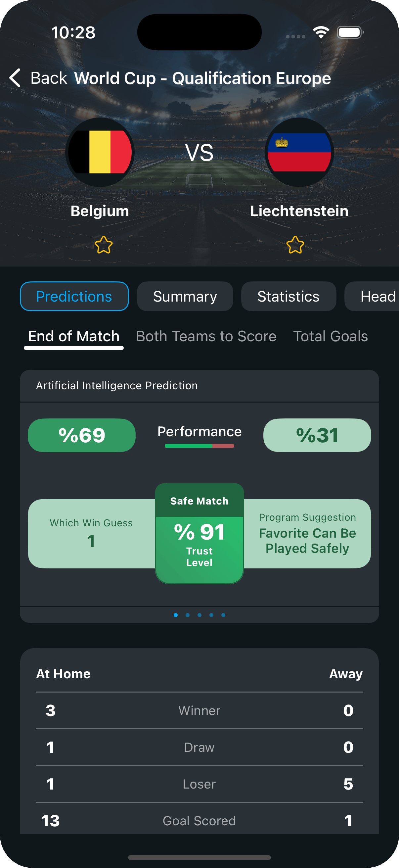399x868 pixels.
Task: Open the Predictions tab
Action: pyautogui.click(x=74, y=296)
